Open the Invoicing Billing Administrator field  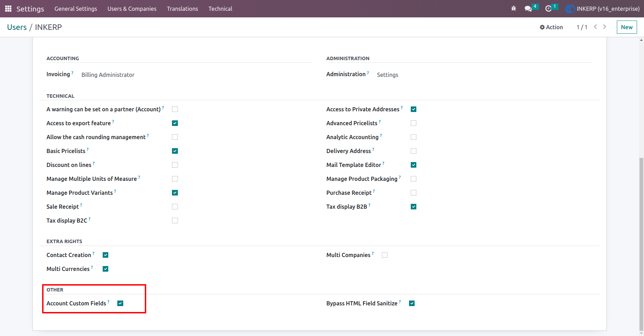tap(108, 75)
